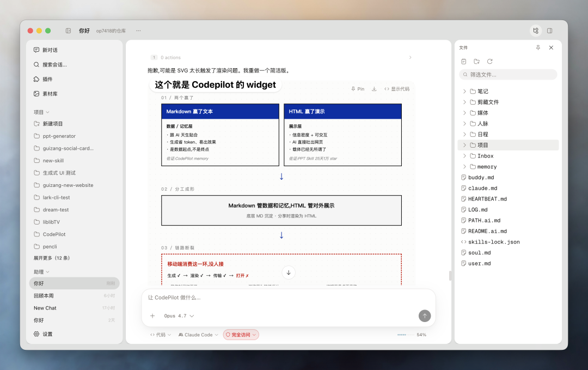
Task: Open 搜索会话 in the sidebar
Action: click(50, 64)
